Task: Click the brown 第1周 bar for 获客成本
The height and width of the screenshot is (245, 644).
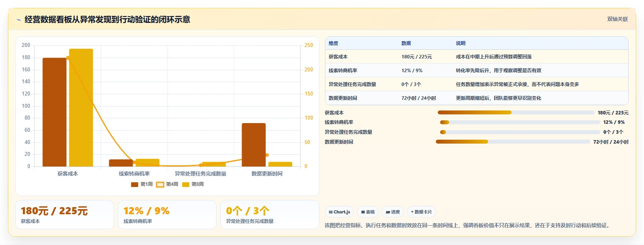Action: coord(54,112)
